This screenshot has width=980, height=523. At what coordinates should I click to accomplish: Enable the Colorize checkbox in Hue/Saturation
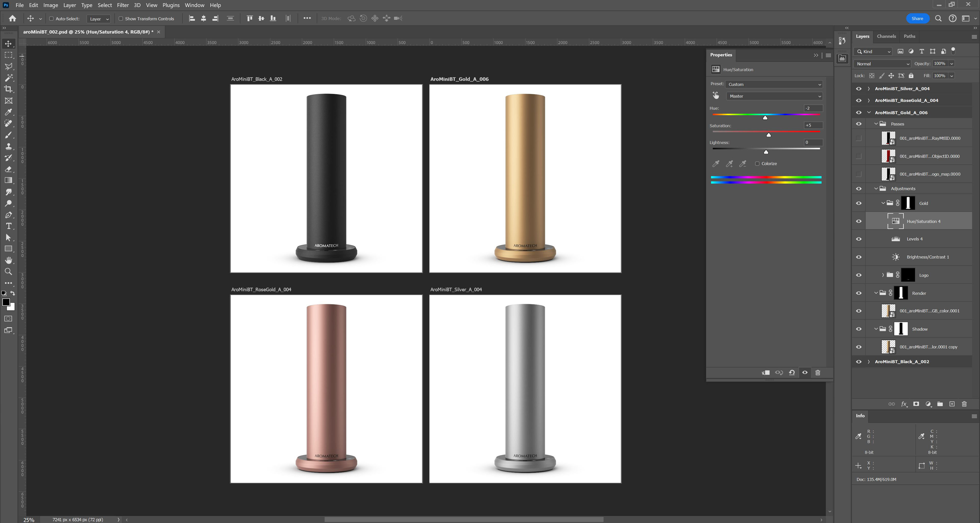coord(757,164)
